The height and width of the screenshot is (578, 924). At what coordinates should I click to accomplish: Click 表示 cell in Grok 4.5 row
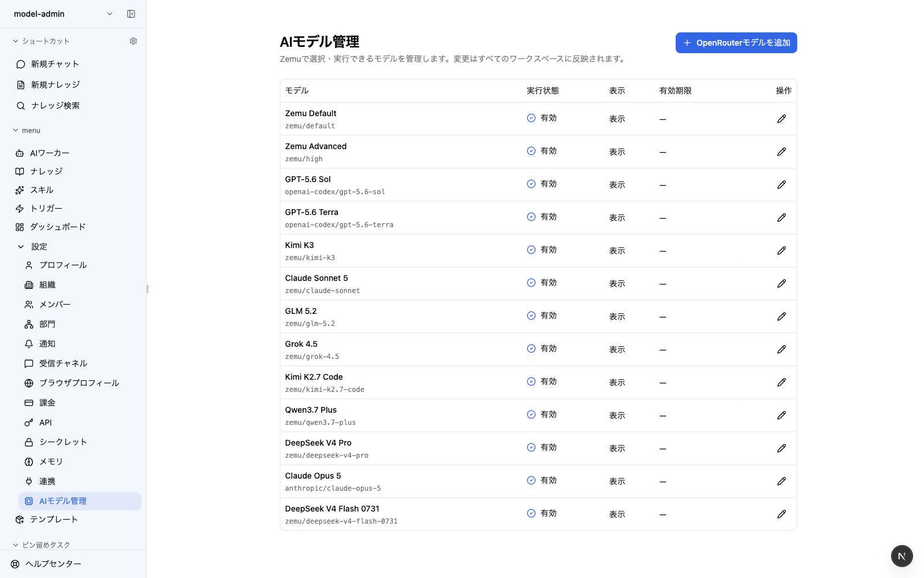click(617, 350)
